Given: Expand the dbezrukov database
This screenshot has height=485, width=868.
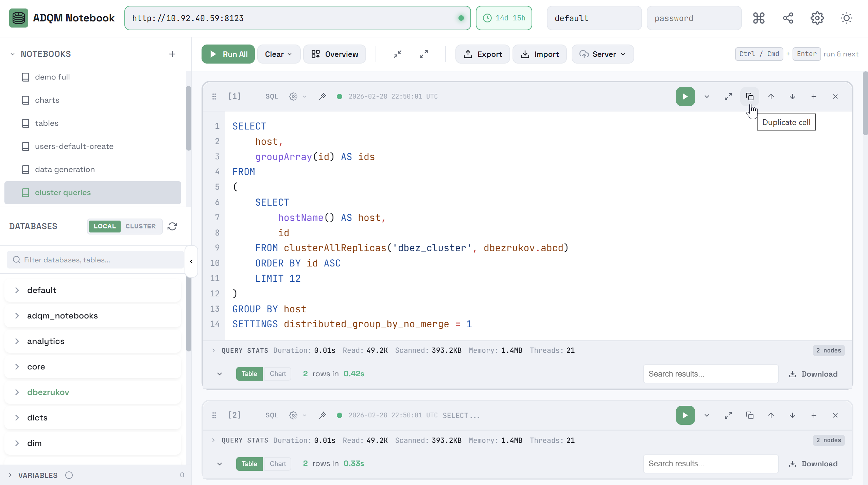Looking at the screenshot, I should [17, 392].
